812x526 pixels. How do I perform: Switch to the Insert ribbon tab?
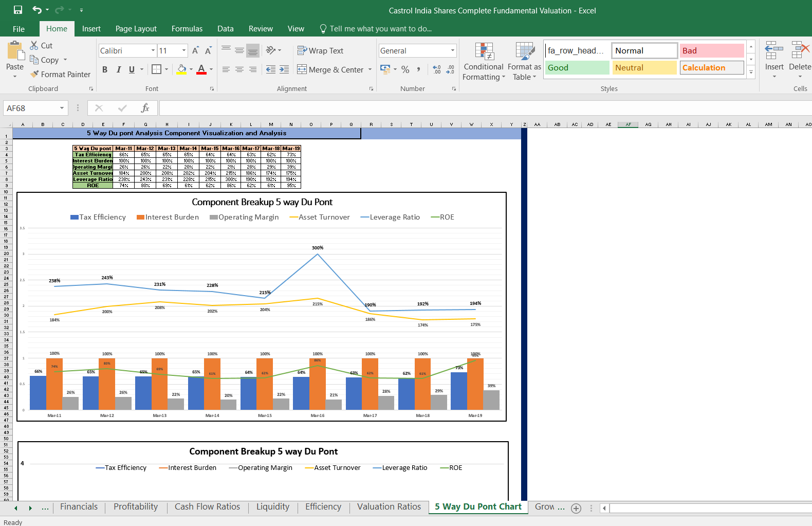point(91,29)
